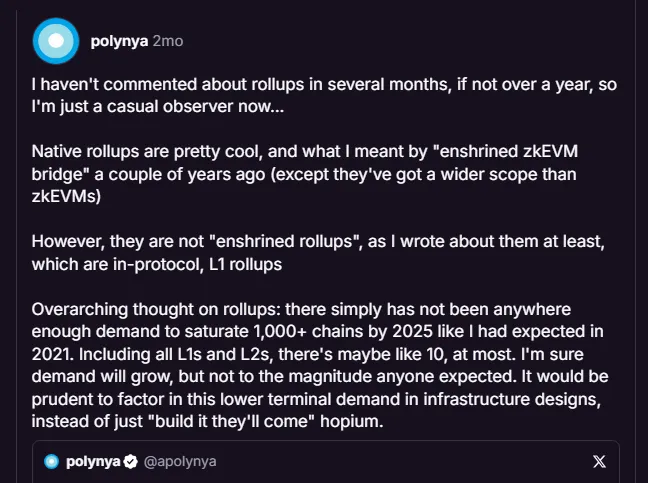Screen dimensions: 648x483
Task: Click the paragraph starting "I haven't commented about rollups"
Action: coord(324,95)
